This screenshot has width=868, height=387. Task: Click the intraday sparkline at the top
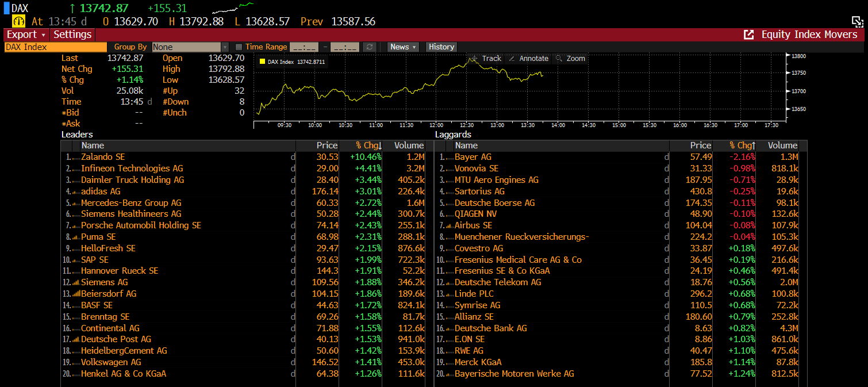coord(232,8)
